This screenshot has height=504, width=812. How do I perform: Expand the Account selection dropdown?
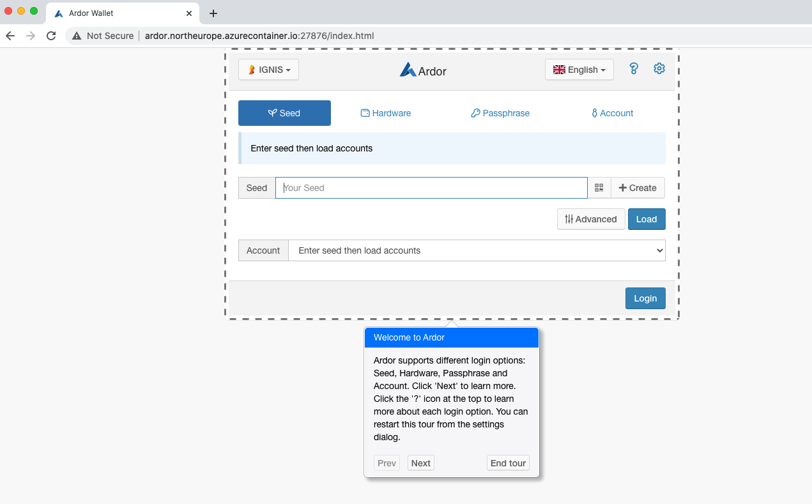click(476, 250)
